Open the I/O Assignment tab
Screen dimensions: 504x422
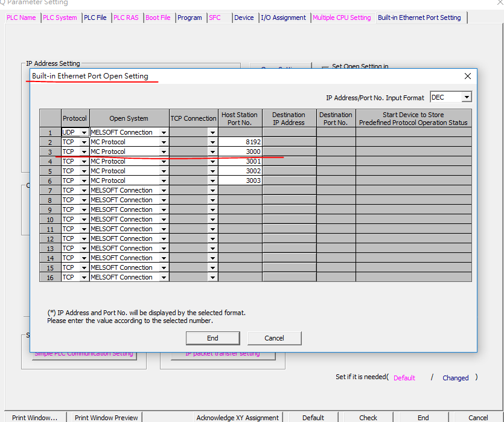284,18
